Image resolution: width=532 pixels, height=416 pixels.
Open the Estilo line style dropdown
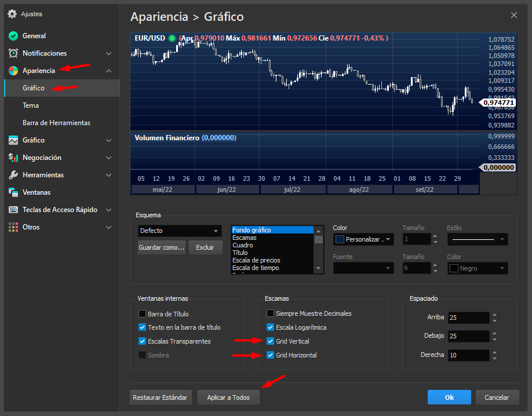[477, 239]
